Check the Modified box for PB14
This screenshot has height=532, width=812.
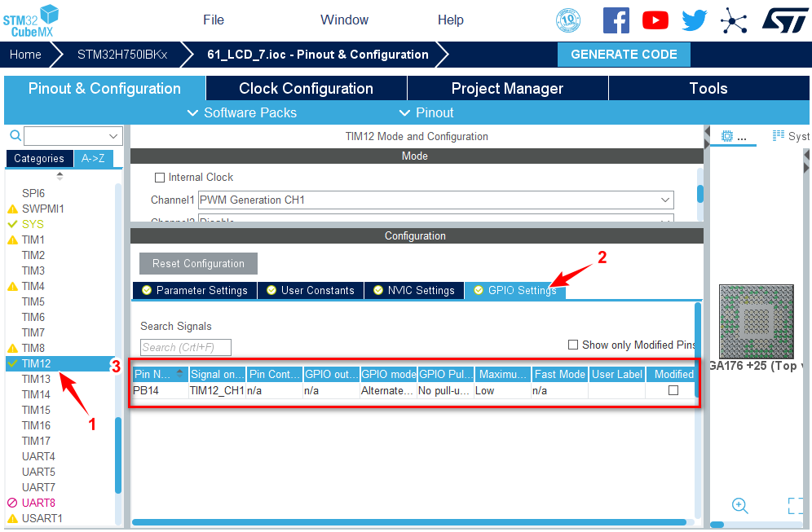pyautogui.click(x=673, y=390)
